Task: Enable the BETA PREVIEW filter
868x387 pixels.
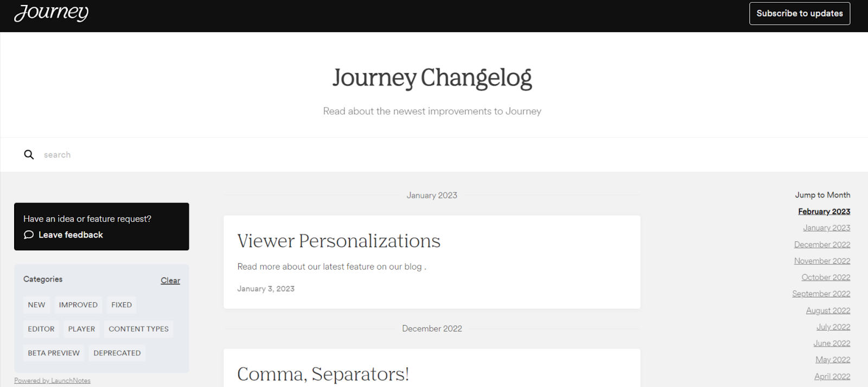Action: pyautogui.click(x=54, y=353)
